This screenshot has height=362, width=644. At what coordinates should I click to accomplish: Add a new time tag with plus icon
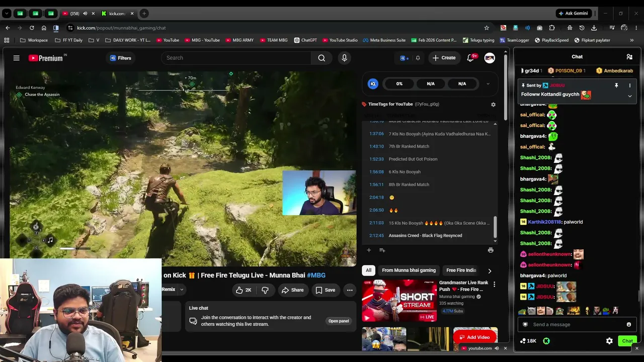point(369,250)
